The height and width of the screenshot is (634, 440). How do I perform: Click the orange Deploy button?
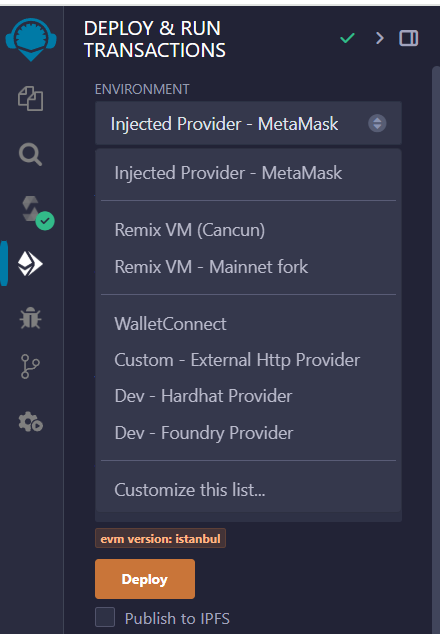coord(145,579)
